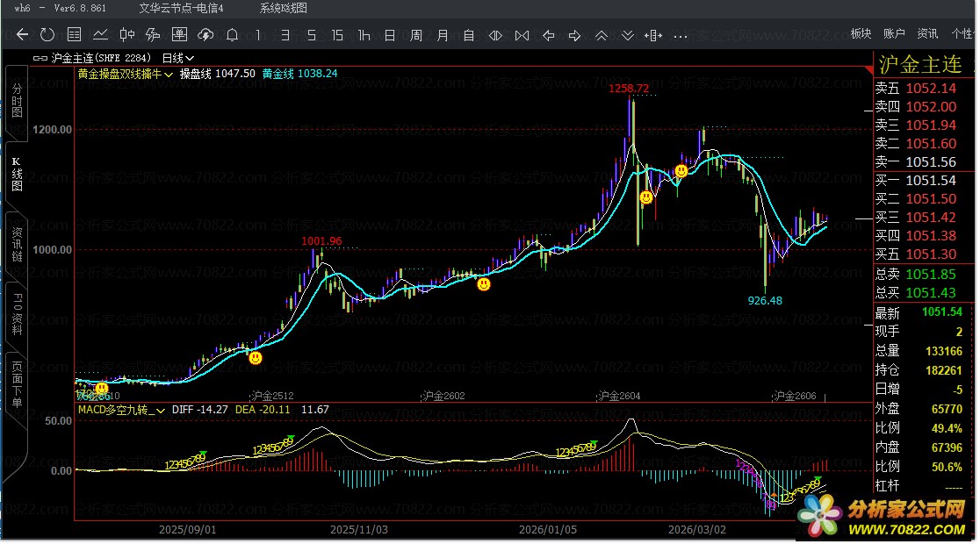Switch to the time-share line chart icon

tap(101, 35)
